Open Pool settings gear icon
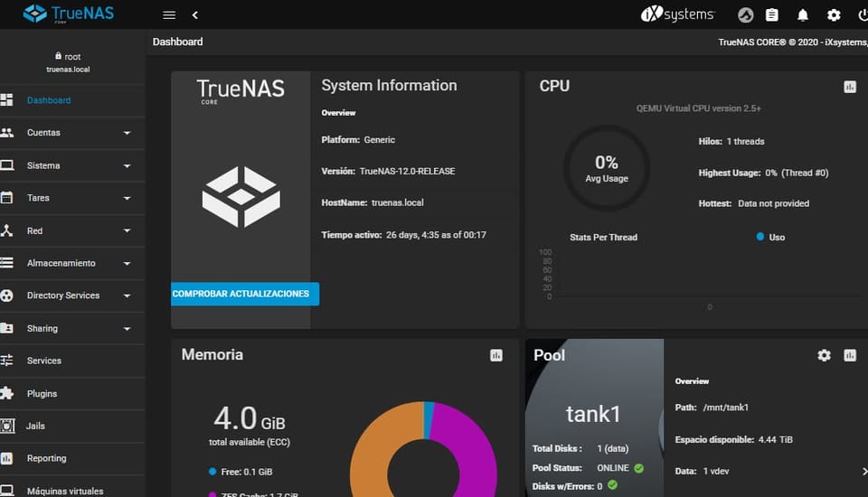This screenshot has height=497, width=868. point(824,355)
